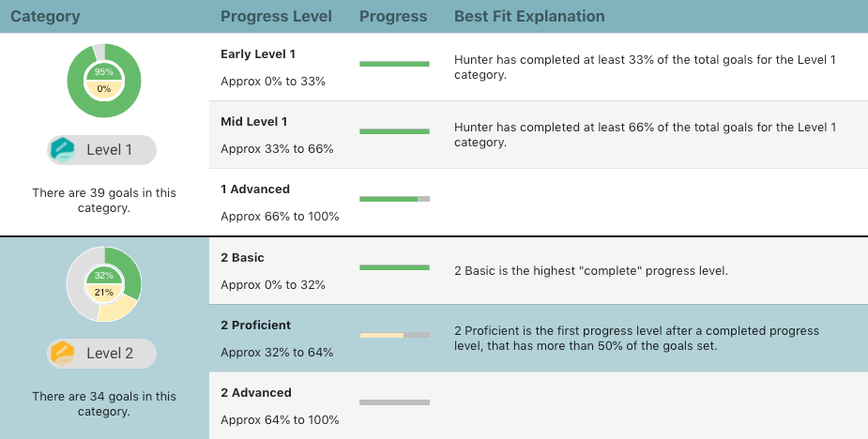Click the 2 Basic progress bar
868x439 pixels.
coord(394,267)
